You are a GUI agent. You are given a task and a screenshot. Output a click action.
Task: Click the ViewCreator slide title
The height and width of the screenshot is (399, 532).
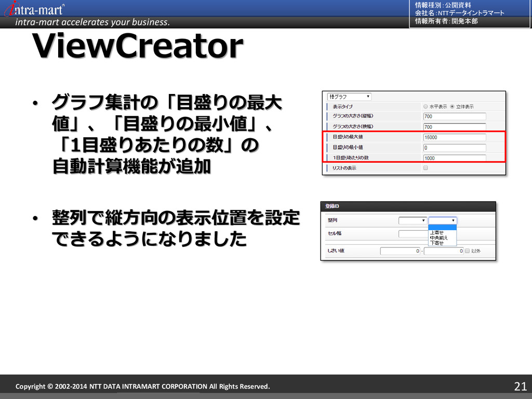pyautogui.click(x=137, y=46)
